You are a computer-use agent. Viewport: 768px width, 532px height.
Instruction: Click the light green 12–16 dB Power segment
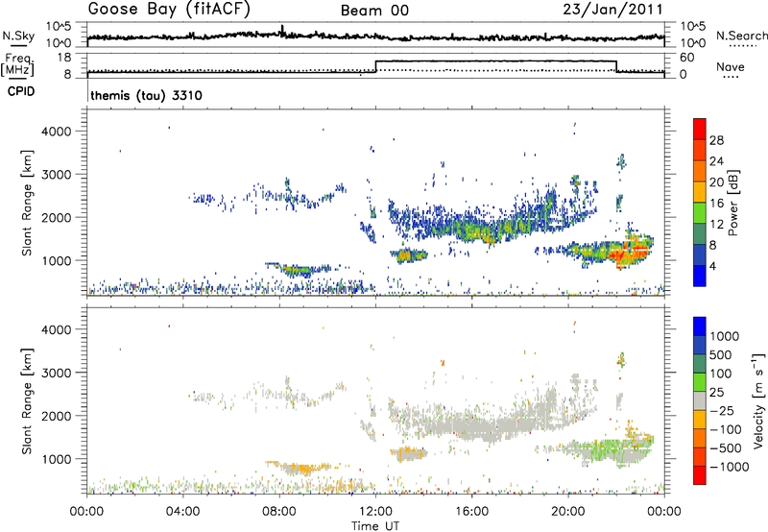pos(700,212)
